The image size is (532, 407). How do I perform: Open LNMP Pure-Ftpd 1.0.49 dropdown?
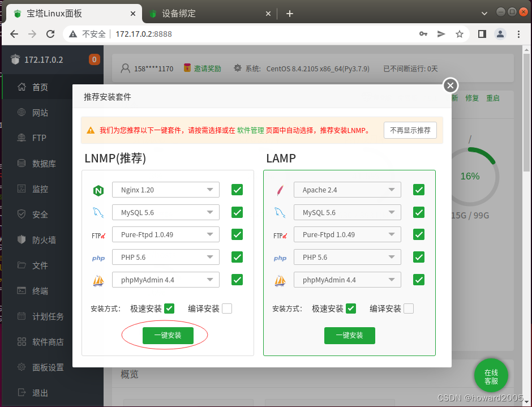click(166, 234)
